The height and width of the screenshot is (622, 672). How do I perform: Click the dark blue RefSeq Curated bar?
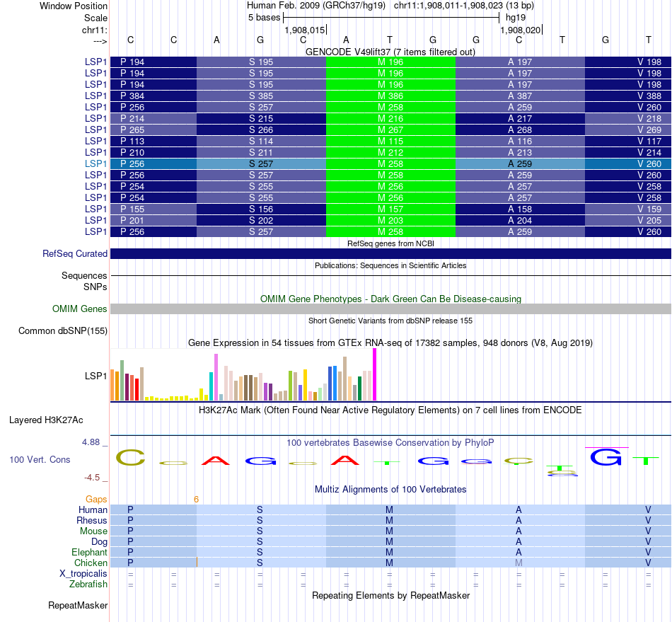click(390, 254)
